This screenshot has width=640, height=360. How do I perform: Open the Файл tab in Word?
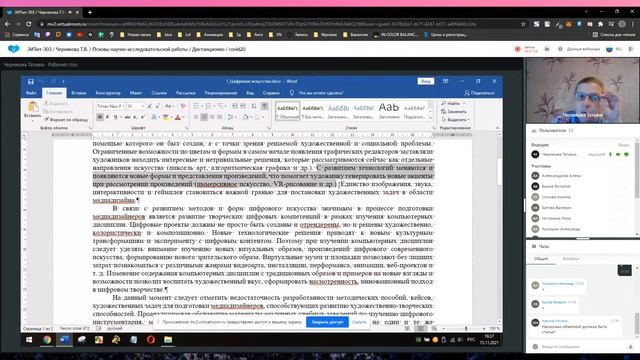tap(31, 93)
